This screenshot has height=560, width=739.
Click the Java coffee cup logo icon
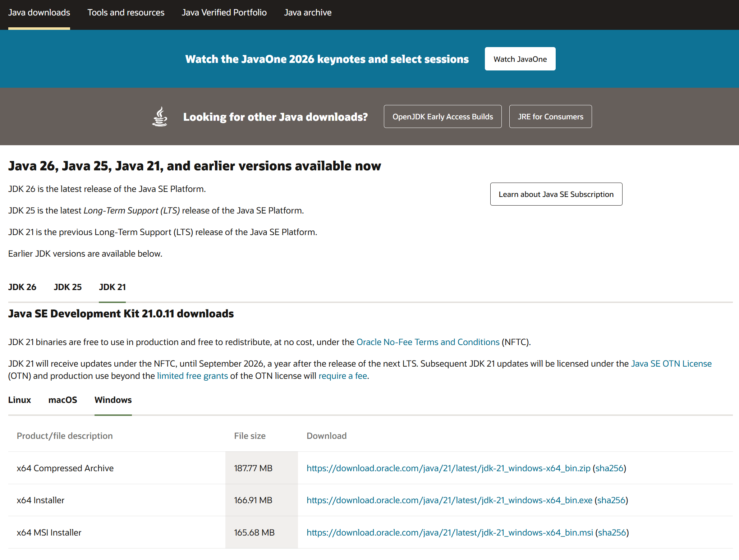tap(160, 116)
